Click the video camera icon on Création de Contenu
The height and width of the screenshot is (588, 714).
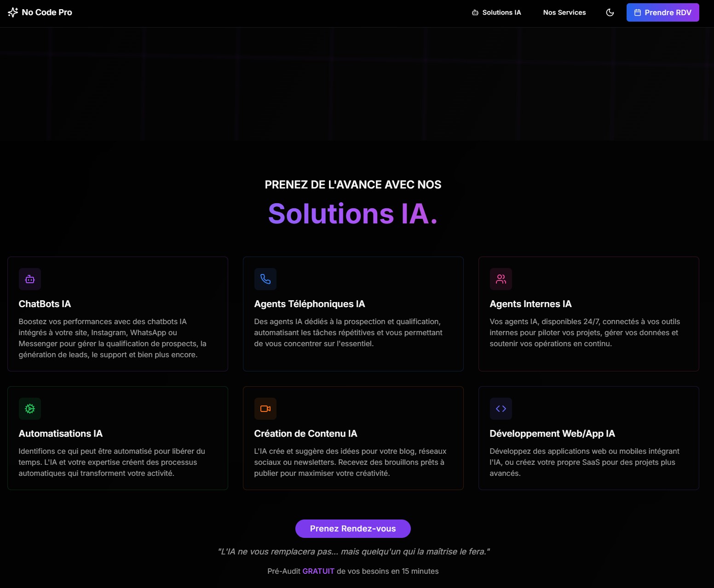tap(265, 409)
